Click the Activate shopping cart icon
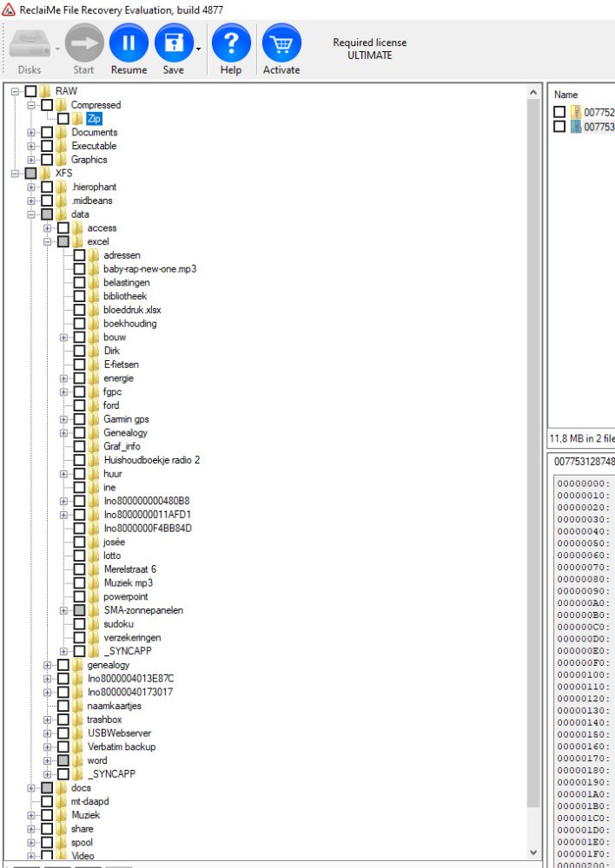The image size is (615, 868). click(281, 43)
